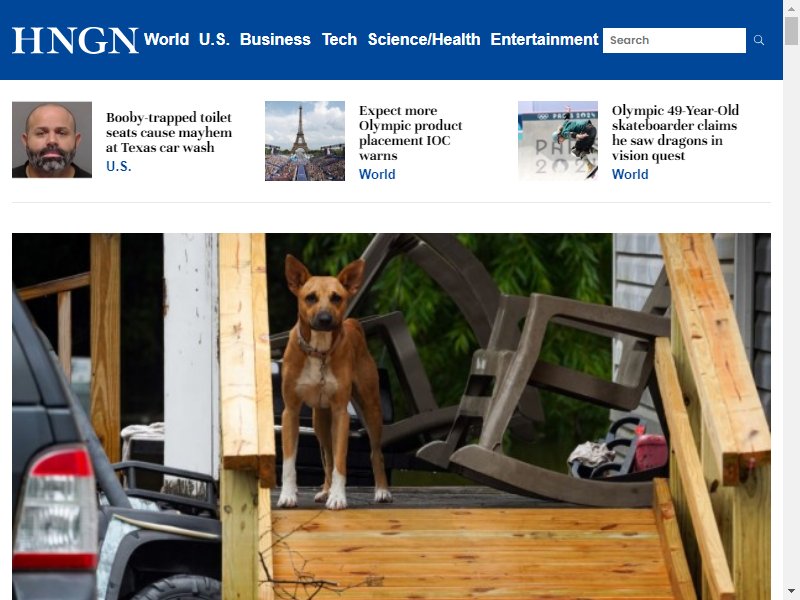Click the search magnifier icon
The width and height of the screenshot is (800, 600).
point(759,40)
